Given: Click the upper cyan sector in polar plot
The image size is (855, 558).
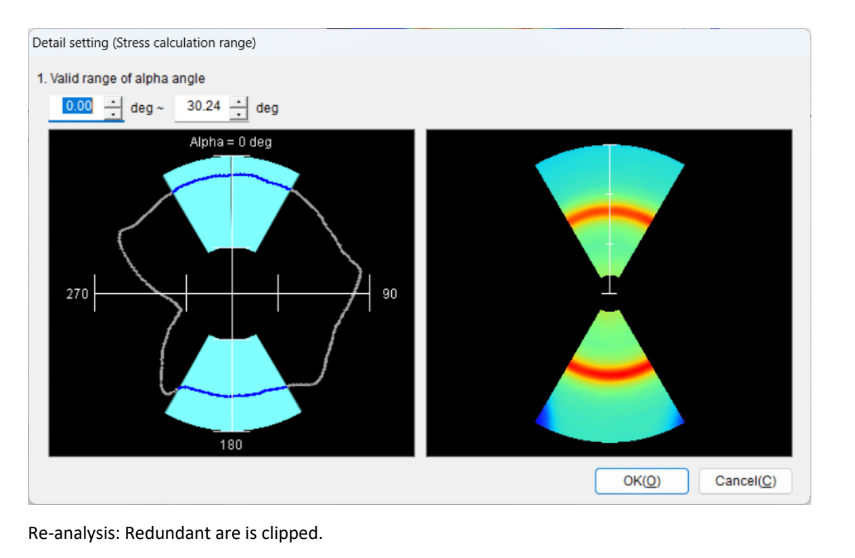Looking at the screenshot, I should pos(232,215).
